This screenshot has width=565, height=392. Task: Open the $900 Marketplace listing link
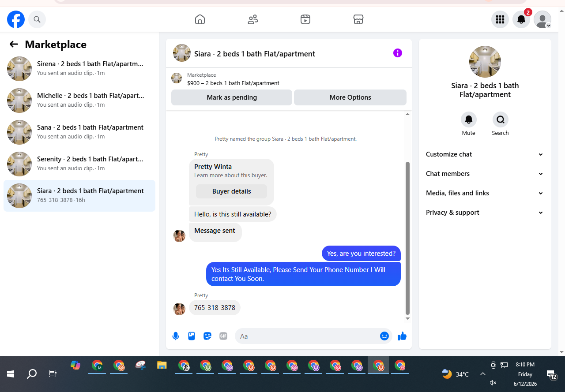click(x=233, y=83)
